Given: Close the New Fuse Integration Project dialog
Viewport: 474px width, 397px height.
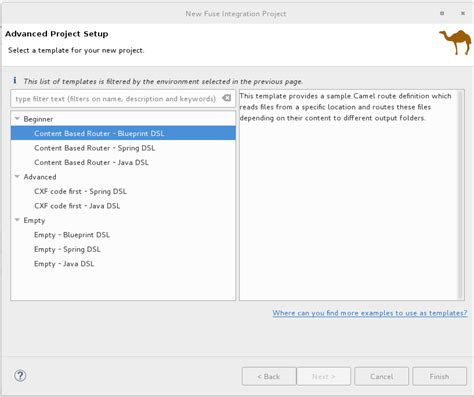Looking at the screenshot, I should [463, 13].
